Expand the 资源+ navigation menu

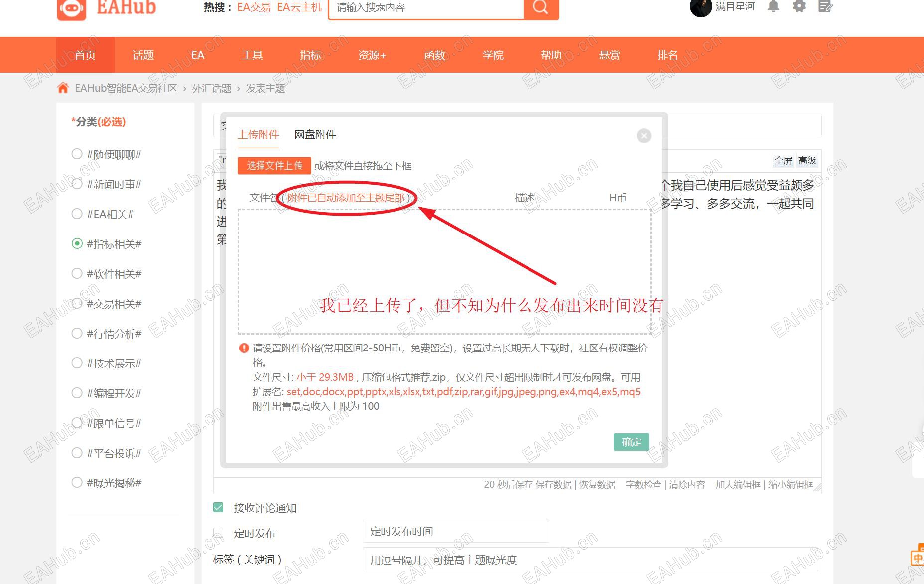tap(372, 55)
